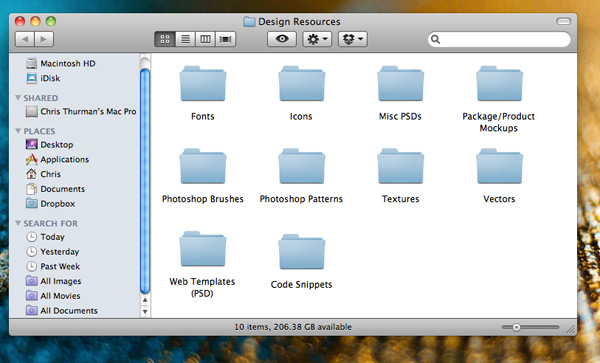Screen dimensions: 600x363
Task: Select the Vectors folder
Action: point(499,166)
